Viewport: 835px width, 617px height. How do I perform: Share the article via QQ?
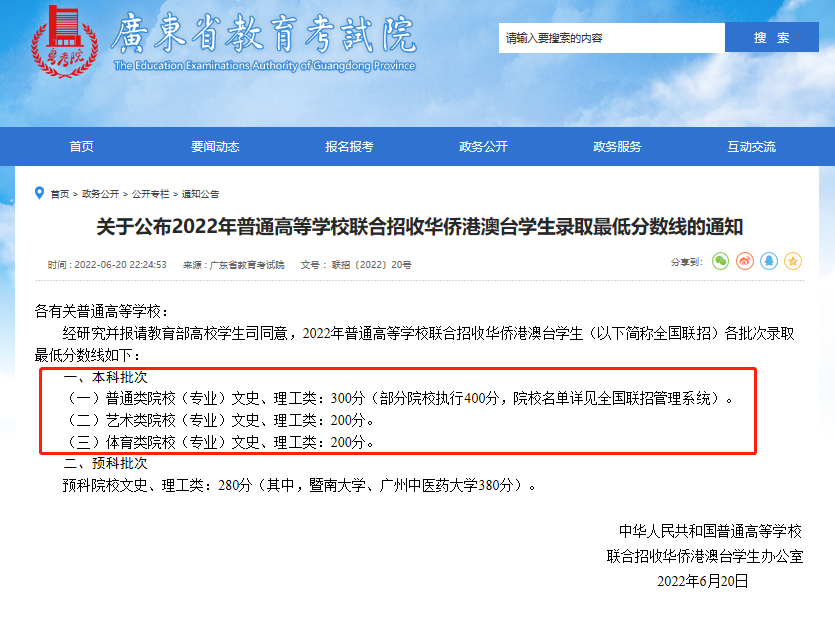tap(770, 263)
